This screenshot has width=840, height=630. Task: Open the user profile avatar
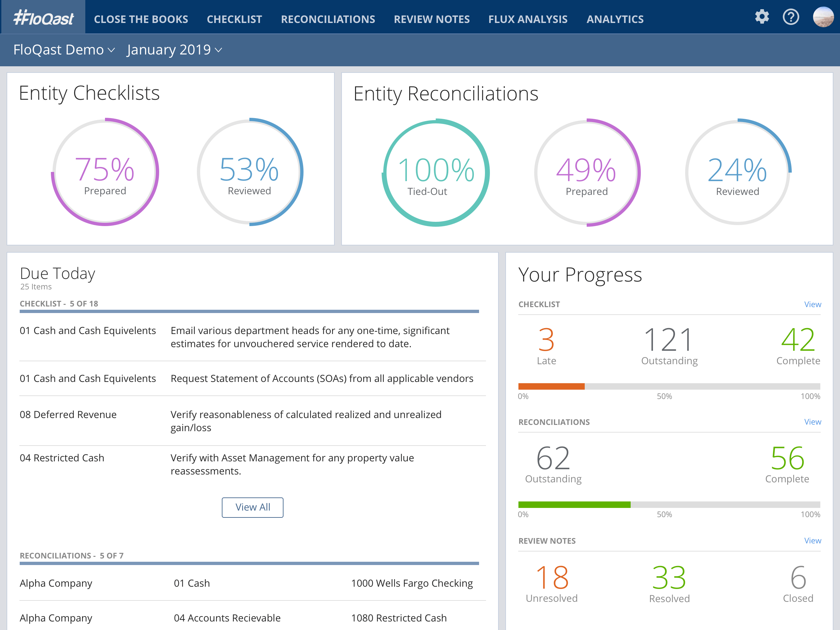(823, 17)
